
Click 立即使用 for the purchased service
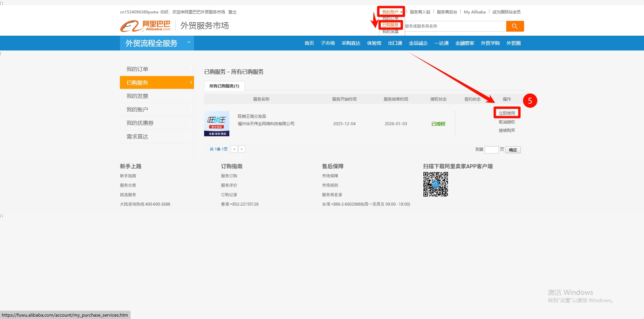click(x=507, y=113)
